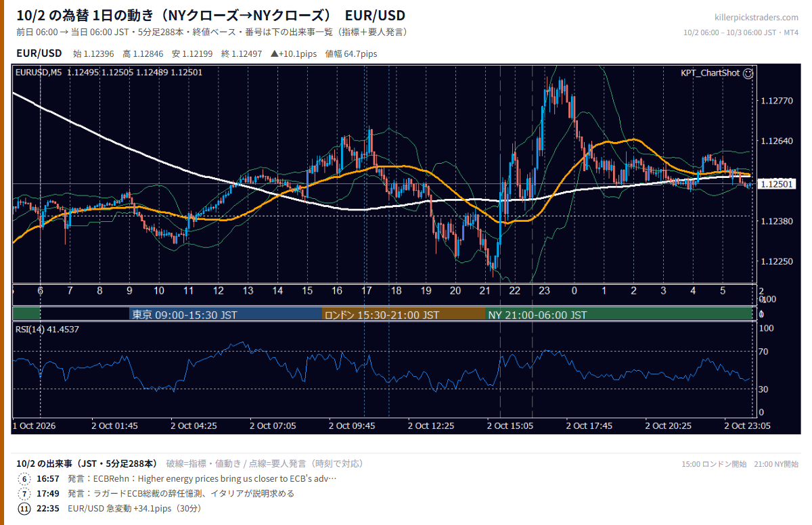Click the 1.12380 price axis label

pyautogui.click(x=776, y=221)
